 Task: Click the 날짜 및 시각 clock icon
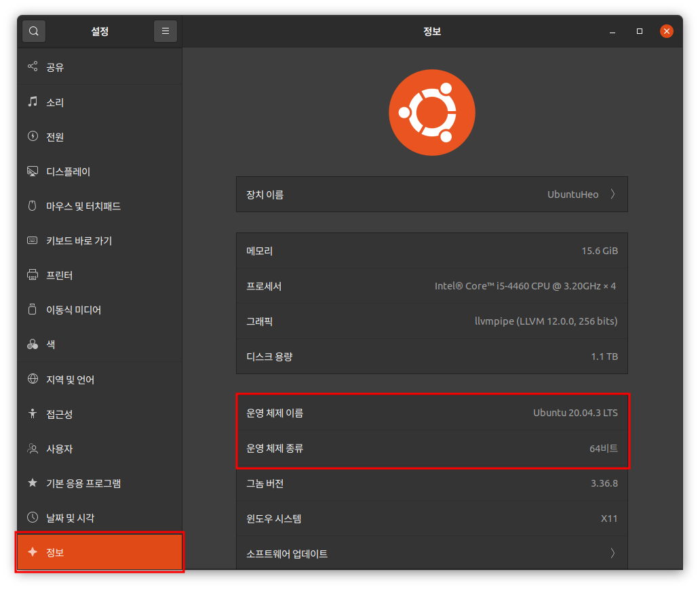click(33, 517)
